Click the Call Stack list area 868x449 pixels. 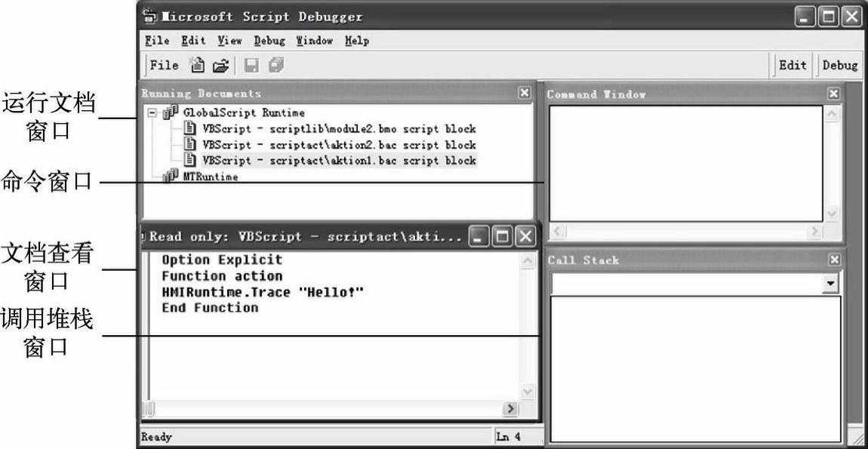point(695,368)
